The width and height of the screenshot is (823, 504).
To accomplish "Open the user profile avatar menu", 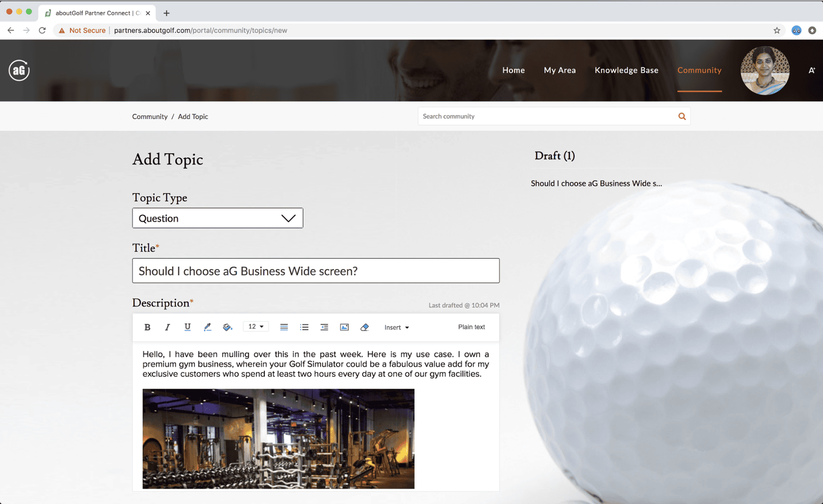I will pyautogui.click(x=765, y=70).
